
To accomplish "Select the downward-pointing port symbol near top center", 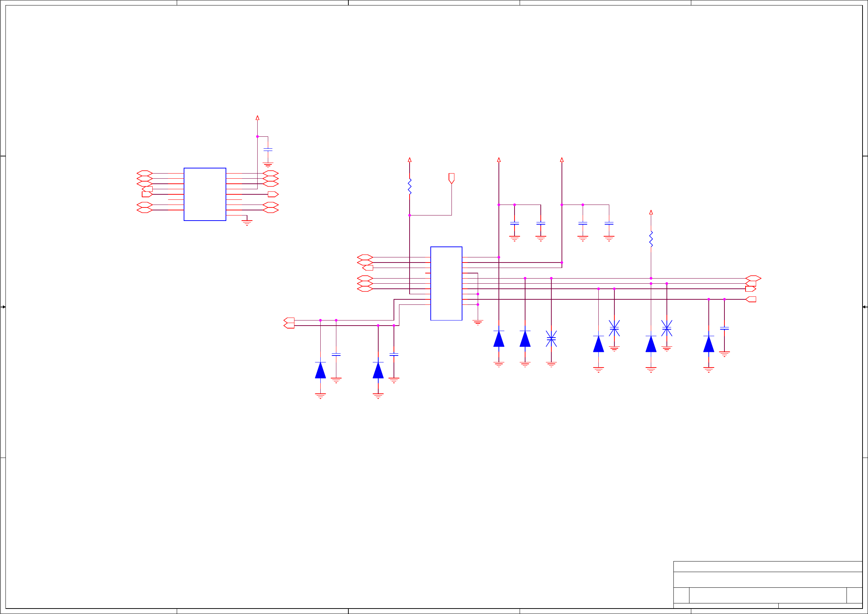I will click(451, 178).
